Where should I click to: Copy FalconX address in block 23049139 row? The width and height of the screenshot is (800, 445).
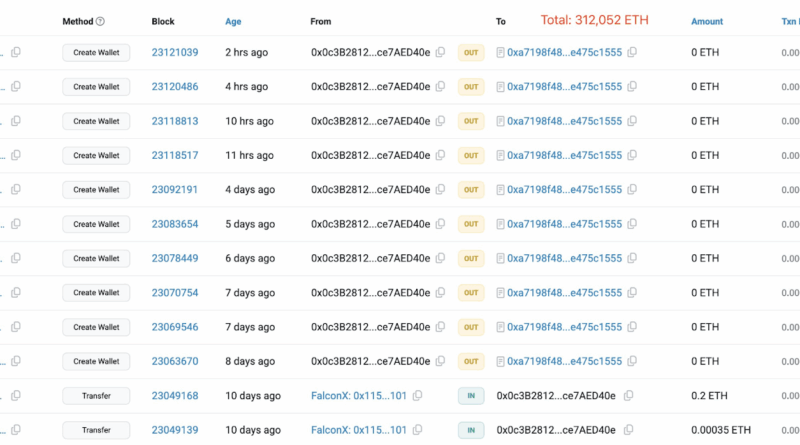417,430
